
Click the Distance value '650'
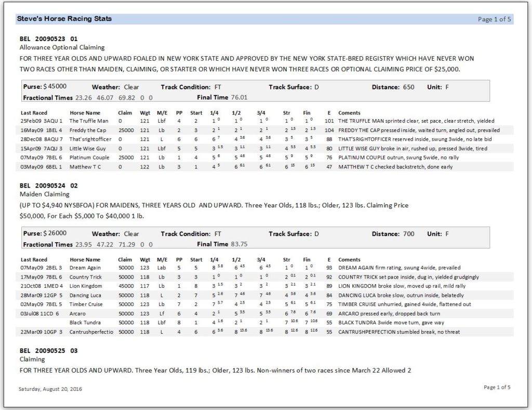408,87
